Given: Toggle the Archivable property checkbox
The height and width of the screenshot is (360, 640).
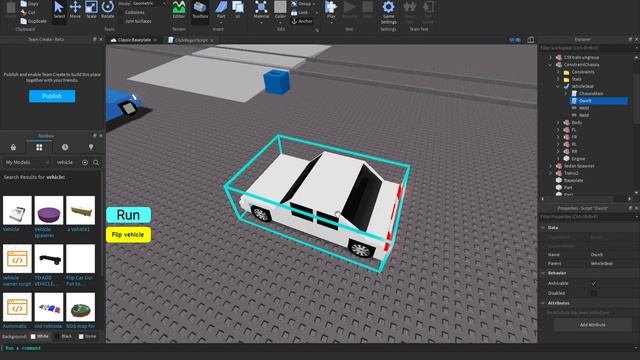Looking at the screenshot, I should (x=594, y=283).
